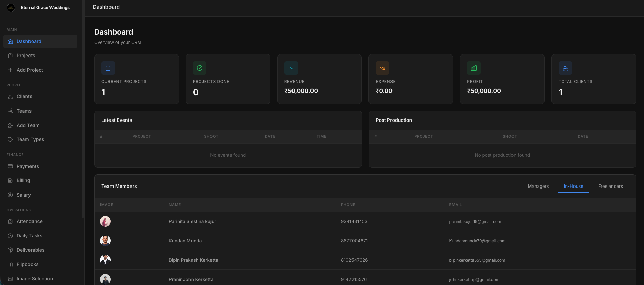Click the Salary dollar-circle icon

pos(10,195)
